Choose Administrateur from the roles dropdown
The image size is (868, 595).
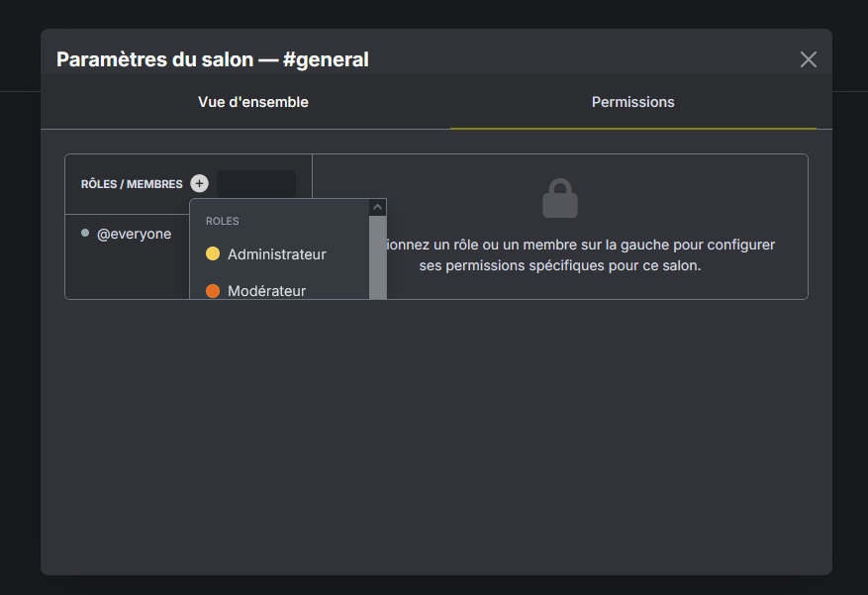tap(276, 254)
